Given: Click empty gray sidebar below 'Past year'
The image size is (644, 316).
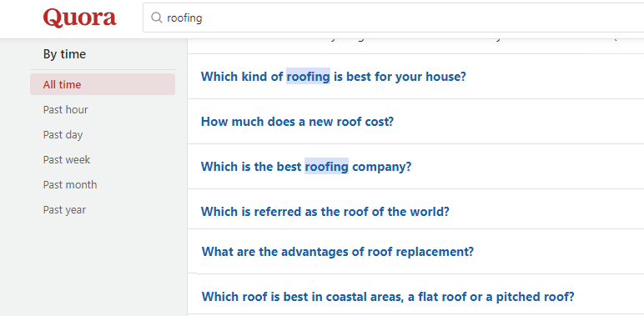Looking at the screenshot, I should click(x=103, y=267).
